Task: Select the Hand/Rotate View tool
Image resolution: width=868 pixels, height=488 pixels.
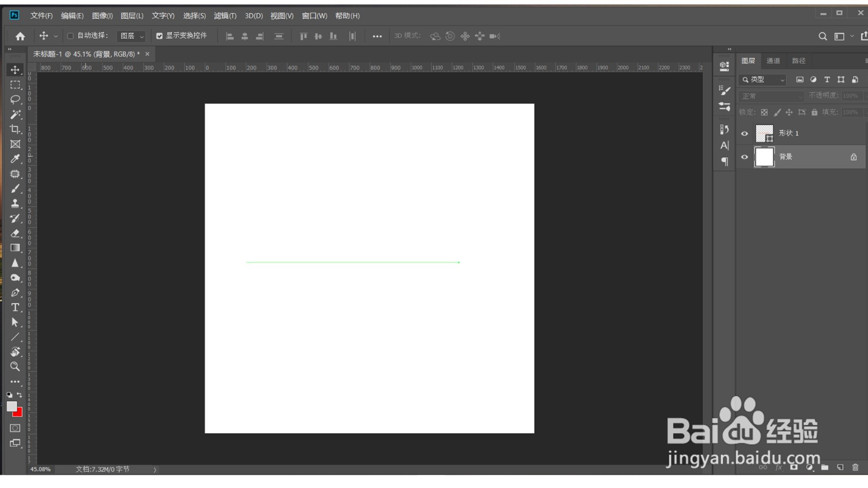Action: click(x=15, y=352)
